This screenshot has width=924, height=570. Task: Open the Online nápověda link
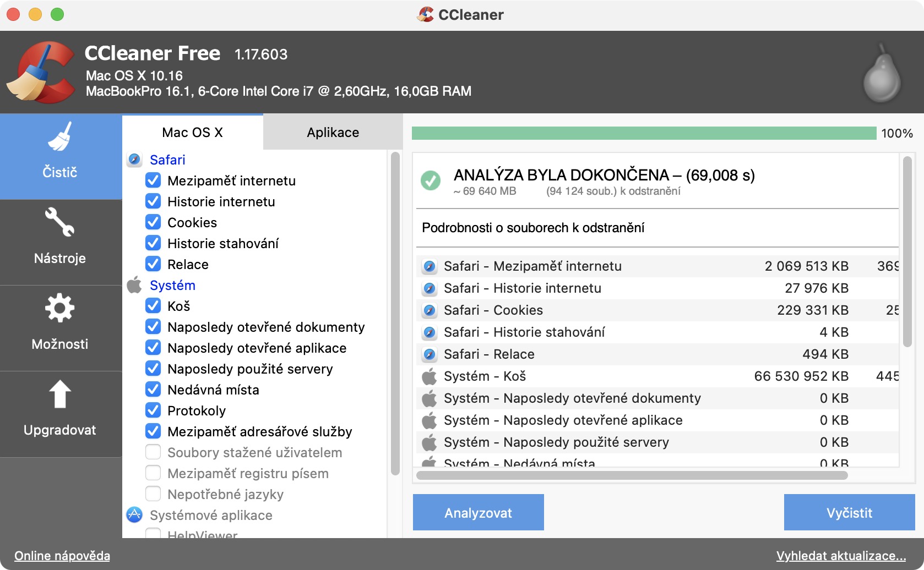62,556
